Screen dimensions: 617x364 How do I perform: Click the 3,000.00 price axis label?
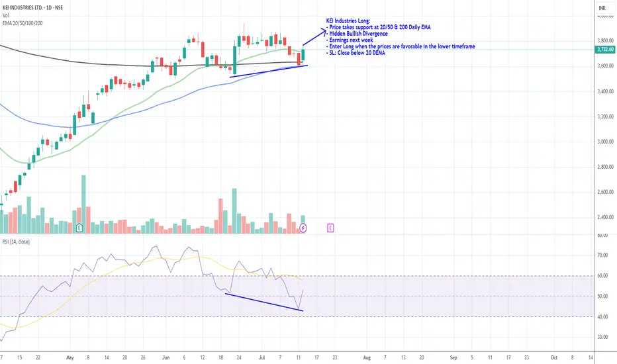606,142
